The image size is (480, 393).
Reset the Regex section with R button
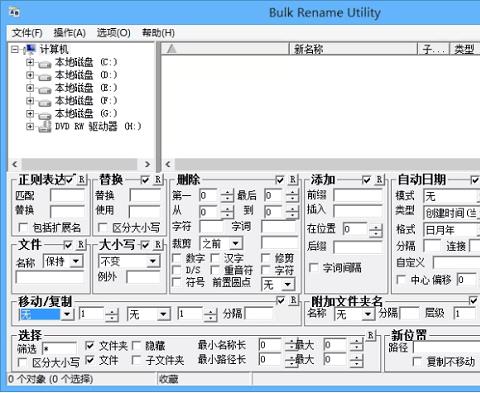click(82, 180)
